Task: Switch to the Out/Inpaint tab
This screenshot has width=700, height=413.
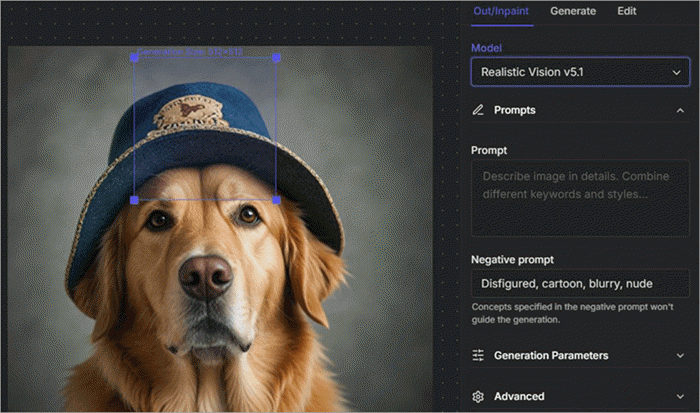Action: 502,11
